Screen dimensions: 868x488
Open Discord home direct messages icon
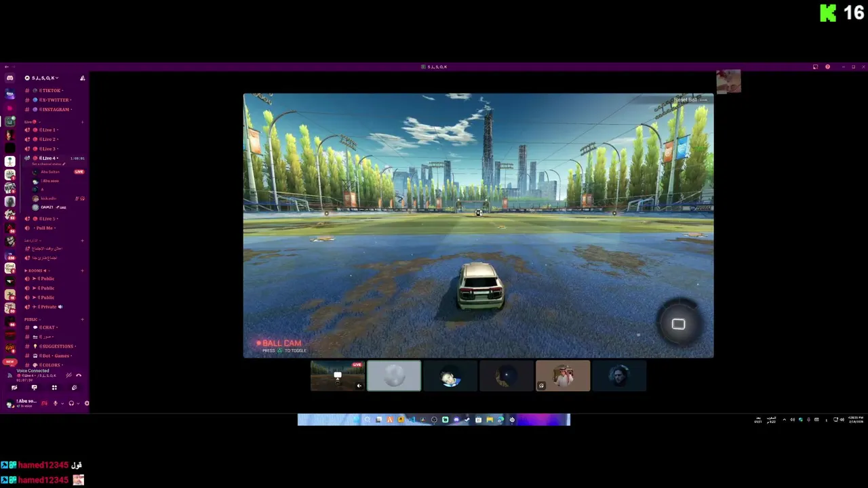click(9, 78)
